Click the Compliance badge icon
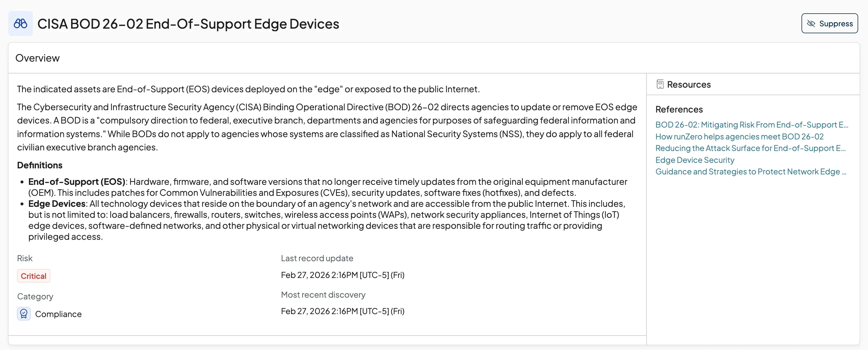This screenshot has height=350, width=868. pos(24,314)
